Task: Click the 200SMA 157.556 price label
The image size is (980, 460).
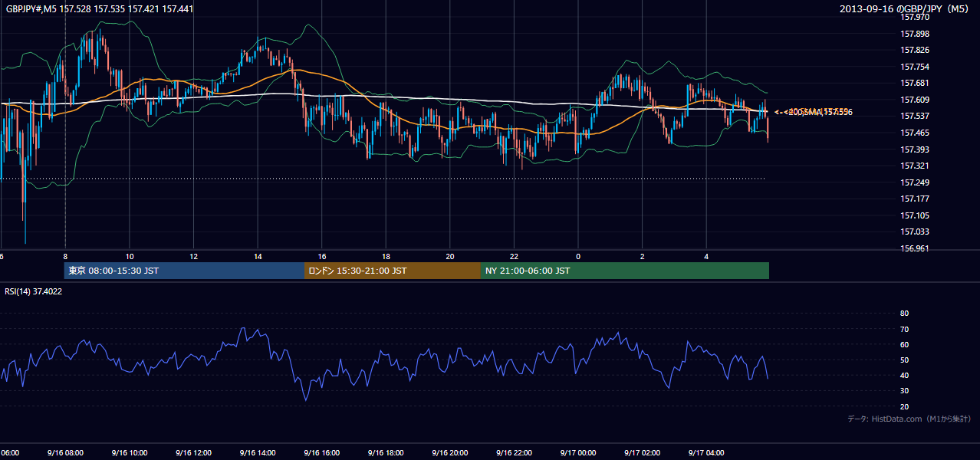Action: [814, 112]
